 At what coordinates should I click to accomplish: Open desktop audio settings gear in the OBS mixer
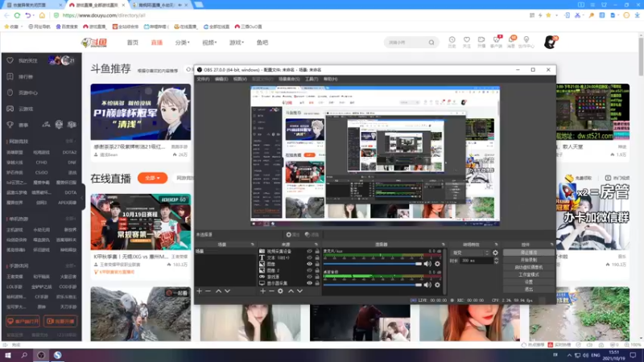(437, 285)
